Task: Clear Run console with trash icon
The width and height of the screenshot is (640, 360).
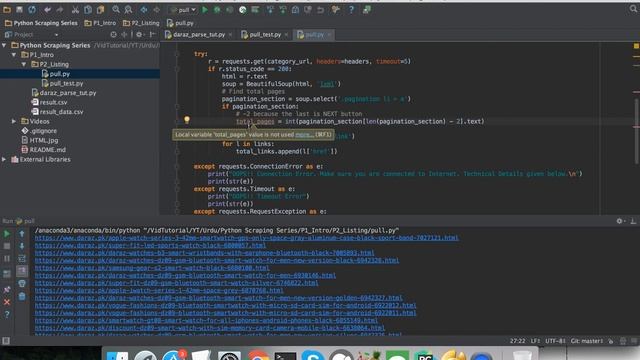Action: coord(22,296)
